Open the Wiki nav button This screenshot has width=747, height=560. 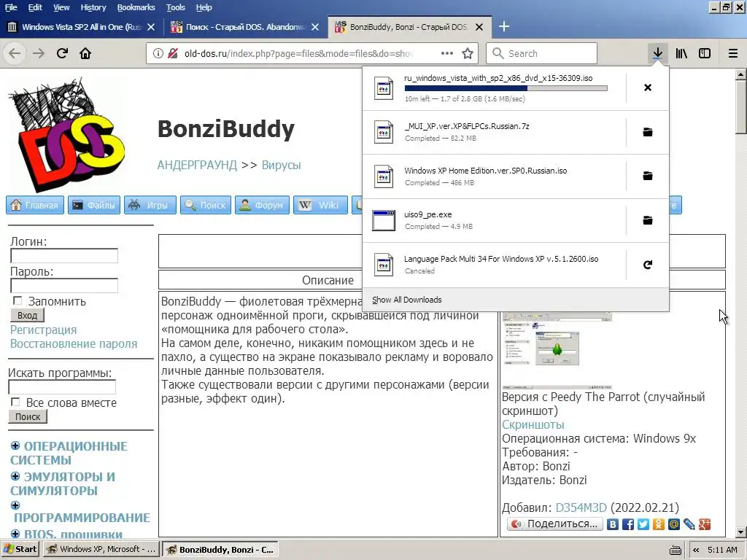coord(321,205)
